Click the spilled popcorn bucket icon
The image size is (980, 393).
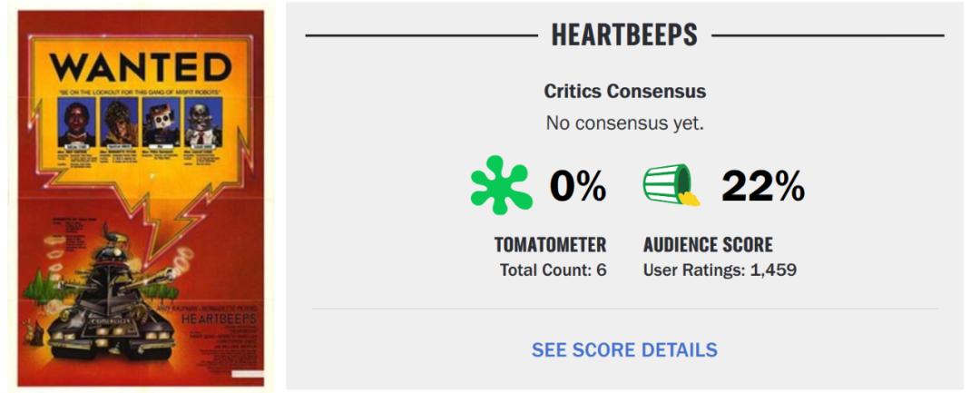[671, 185]
